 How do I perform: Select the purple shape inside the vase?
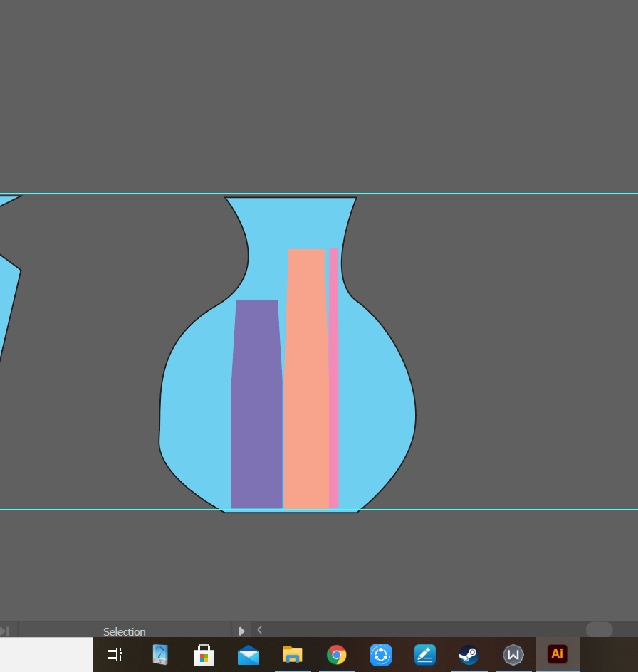coord(257,404)
